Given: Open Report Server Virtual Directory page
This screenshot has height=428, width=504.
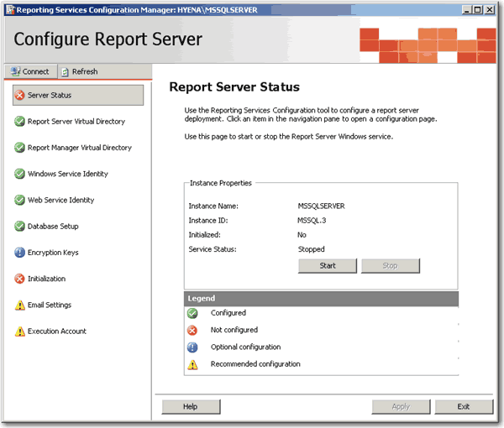Looking at the screenshot, I should click(x=76, y=122).
